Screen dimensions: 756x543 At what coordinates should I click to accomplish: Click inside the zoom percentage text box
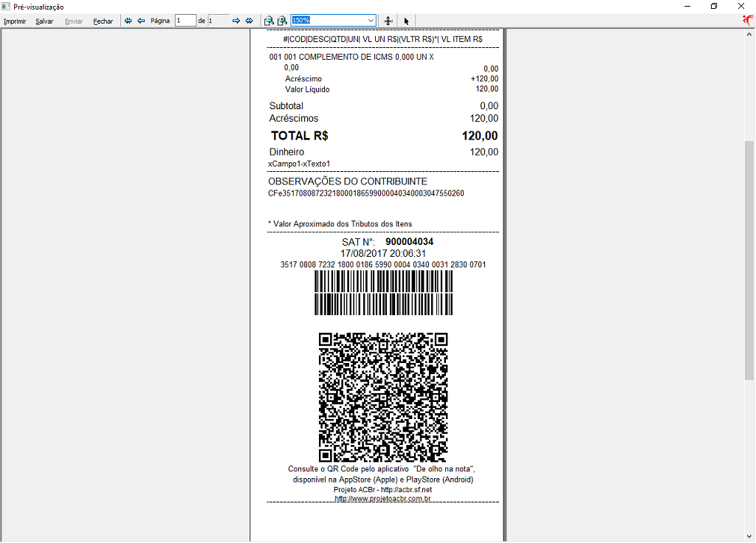(329, 20)
